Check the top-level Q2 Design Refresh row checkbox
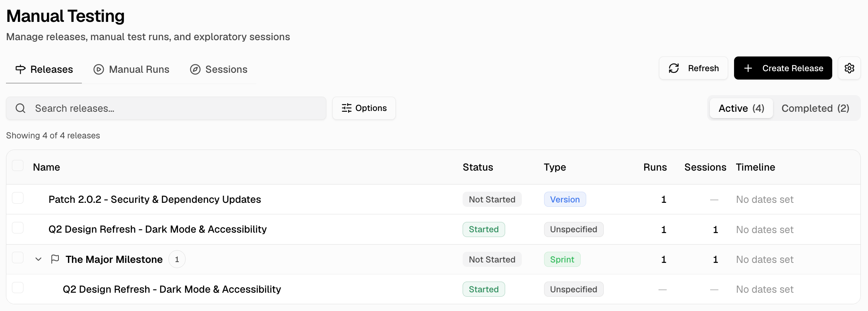The width and height of the screenshot is (868, 311). pyautogui.click(x=18, y=228)
